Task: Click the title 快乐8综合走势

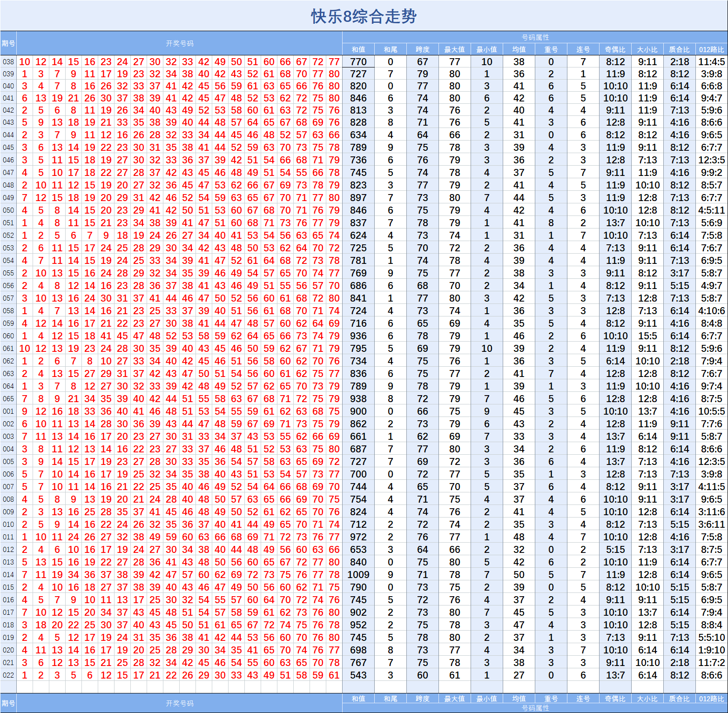Action: click(364, 16)
